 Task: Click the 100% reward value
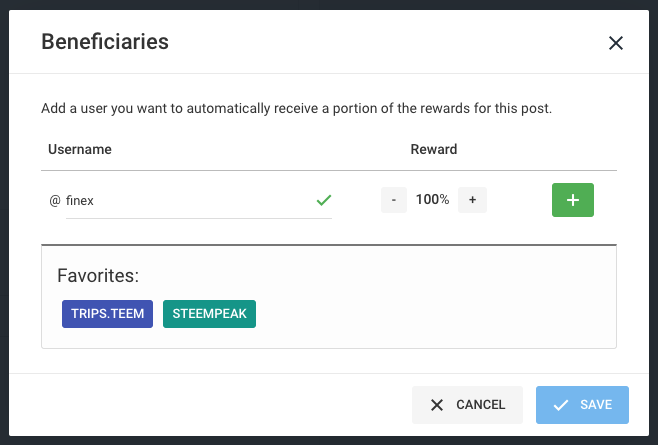[433, 200]
